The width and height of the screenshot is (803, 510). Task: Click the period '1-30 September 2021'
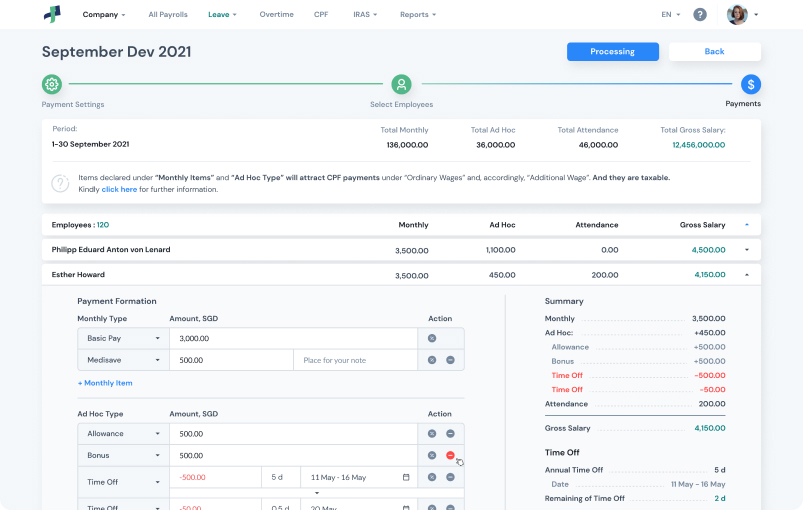click(x=91, y=144)
